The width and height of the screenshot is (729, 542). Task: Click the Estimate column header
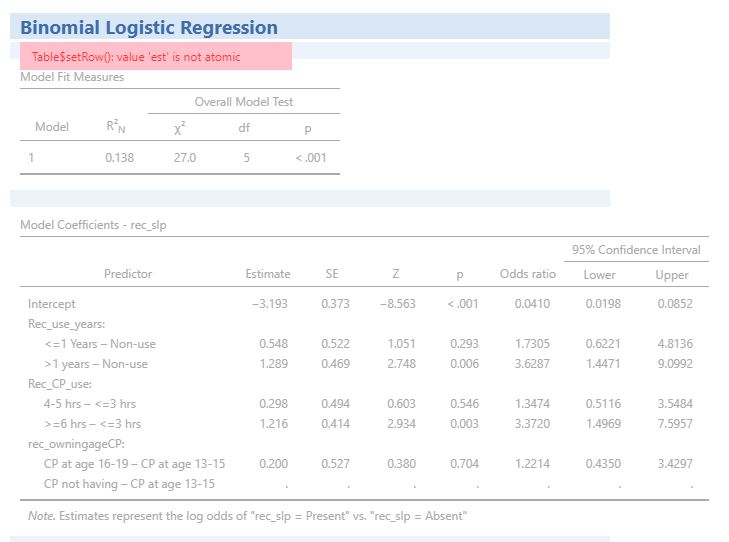268,274
